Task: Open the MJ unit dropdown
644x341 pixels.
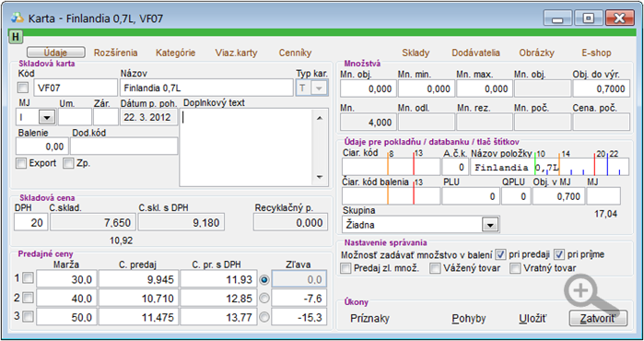Action: coord(47,117)
